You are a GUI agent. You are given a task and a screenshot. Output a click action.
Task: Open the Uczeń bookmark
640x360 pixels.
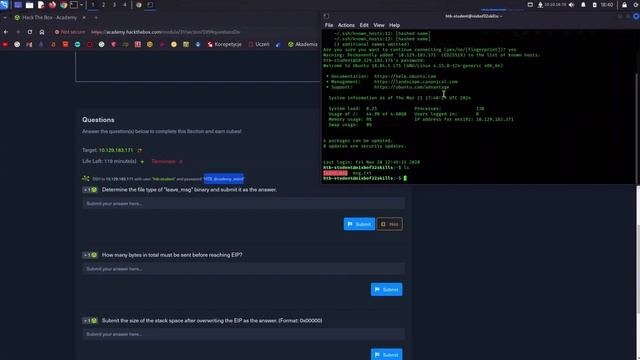259,44
